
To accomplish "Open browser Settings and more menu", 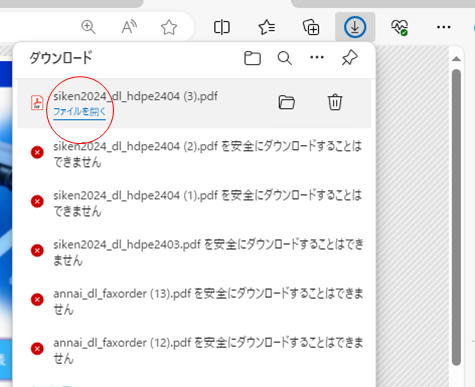I will pos(444,27).
